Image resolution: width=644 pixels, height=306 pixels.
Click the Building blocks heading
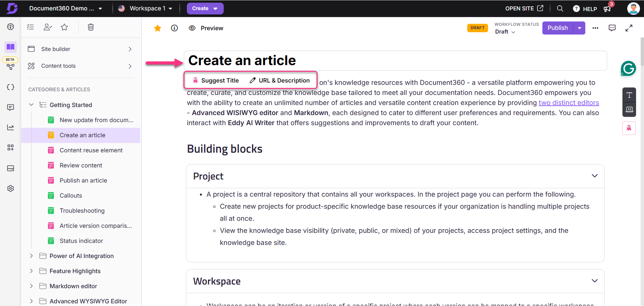click(x=225, y=149)
